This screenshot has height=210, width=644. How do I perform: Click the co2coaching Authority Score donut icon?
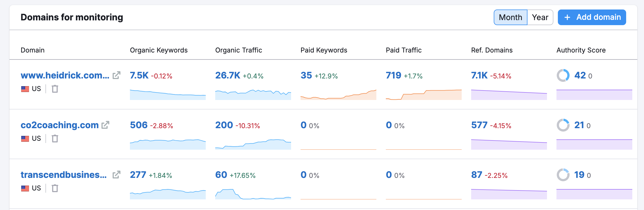[x=563, y=125]
